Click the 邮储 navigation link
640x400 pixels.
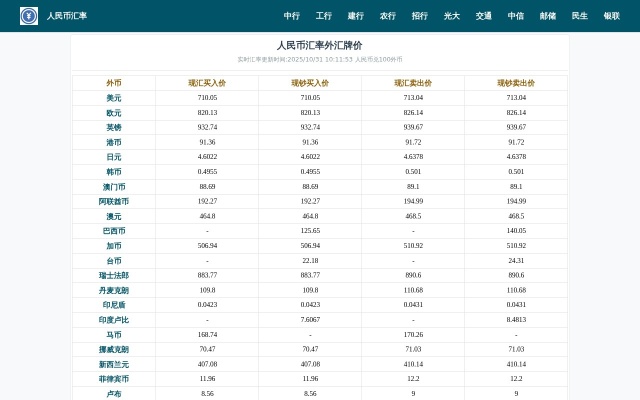548,16
